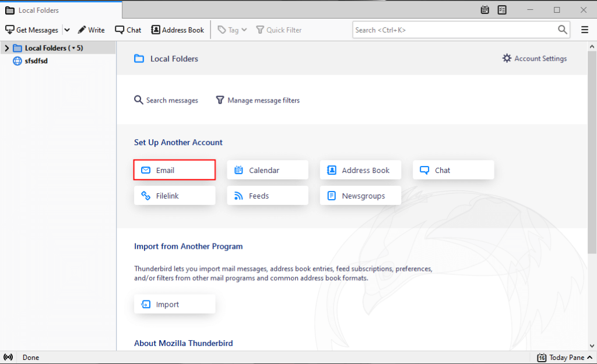Click the scrollbar up arrow

[x=592, y=47]
